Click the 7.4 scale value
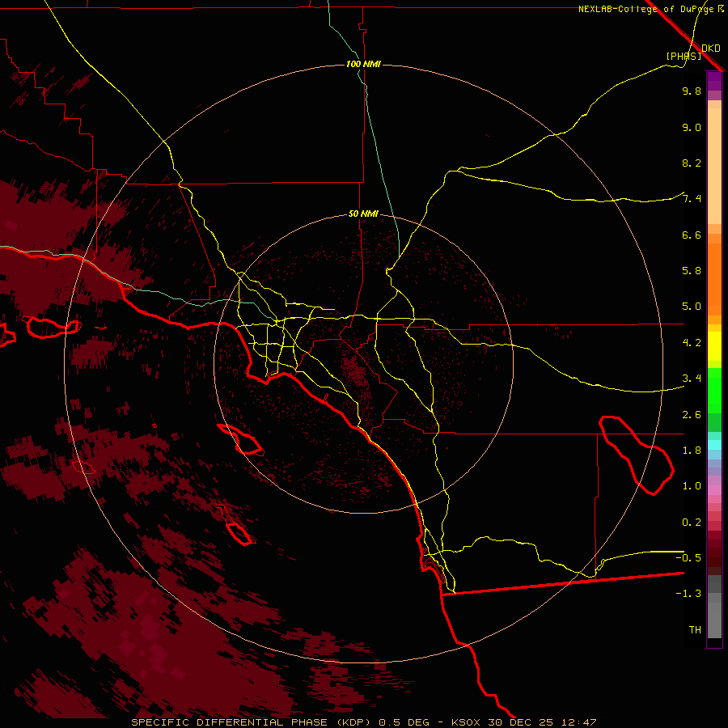 coord(692,199)
